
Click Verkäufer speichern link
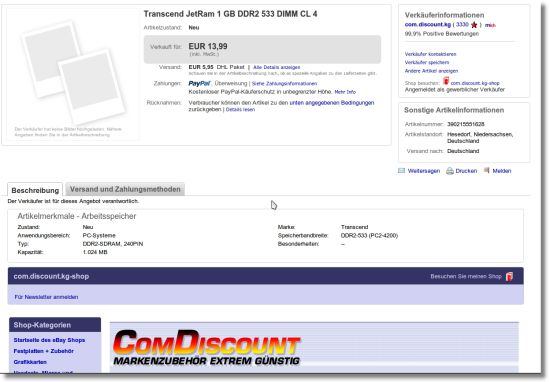427,62
